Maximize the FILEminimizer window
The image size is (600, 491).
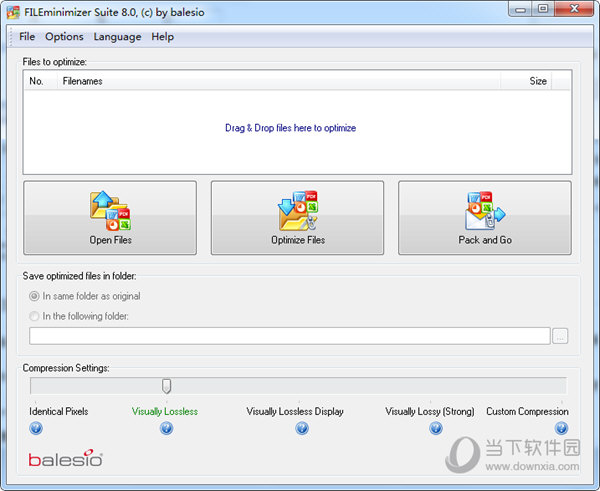pyautogui.click(x=543, y=9)
